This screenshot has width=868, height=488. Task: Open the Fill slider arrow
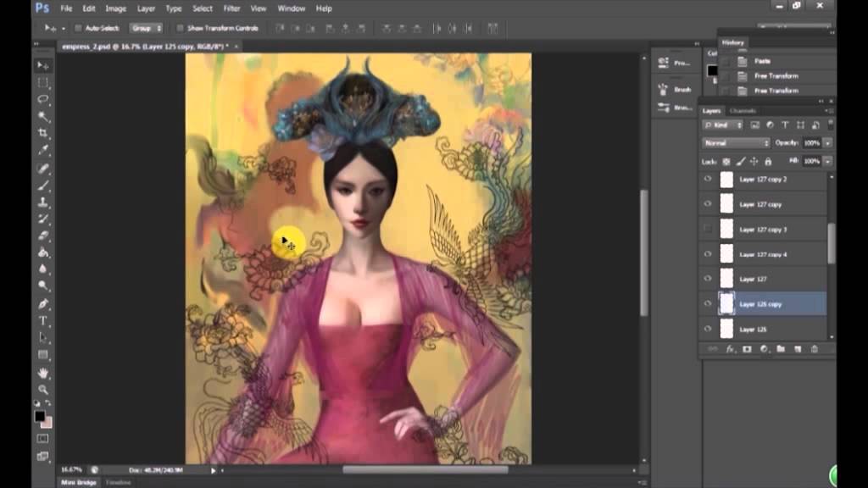point(827,161)
